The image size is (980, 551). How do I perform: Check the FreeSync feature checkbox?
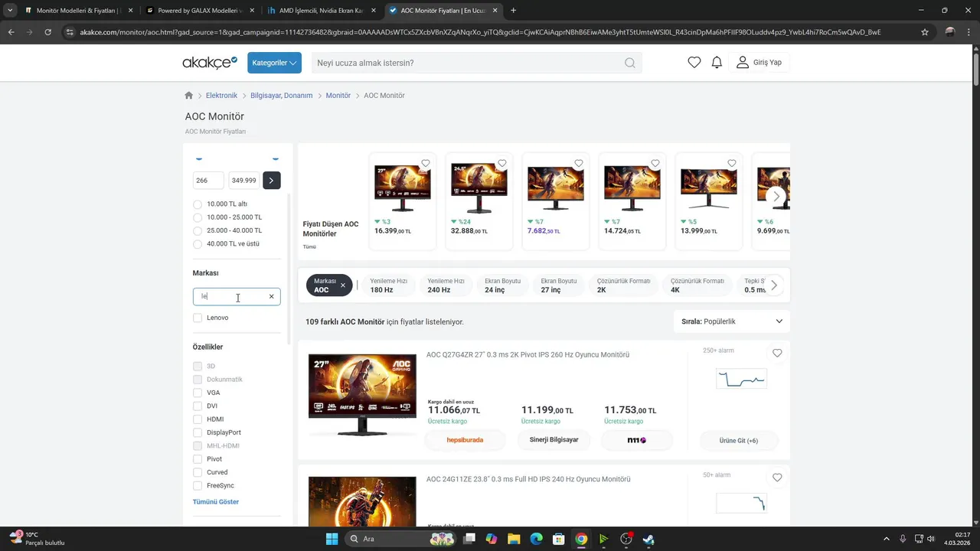click(x=198, y=486)
